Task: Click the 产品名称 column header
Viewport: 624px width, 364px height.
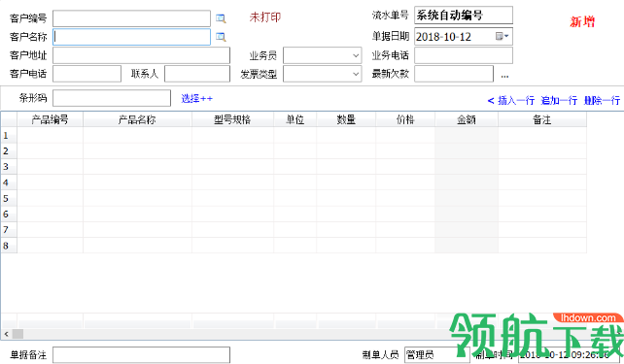Action: (138, 119)
